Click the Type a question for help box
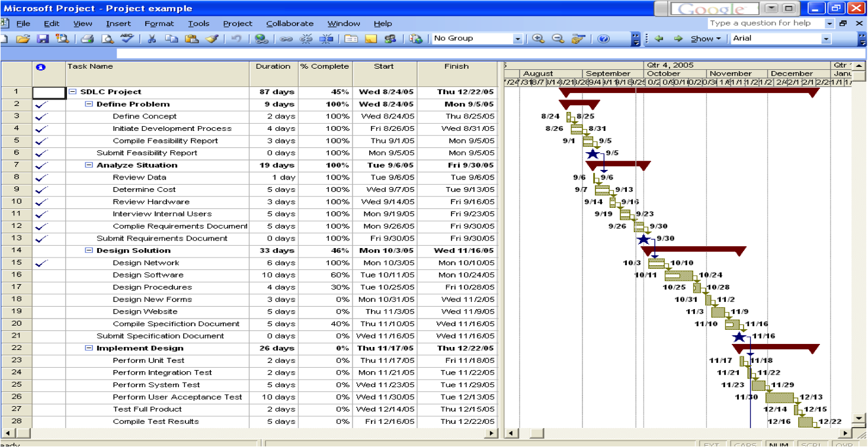 765,24
